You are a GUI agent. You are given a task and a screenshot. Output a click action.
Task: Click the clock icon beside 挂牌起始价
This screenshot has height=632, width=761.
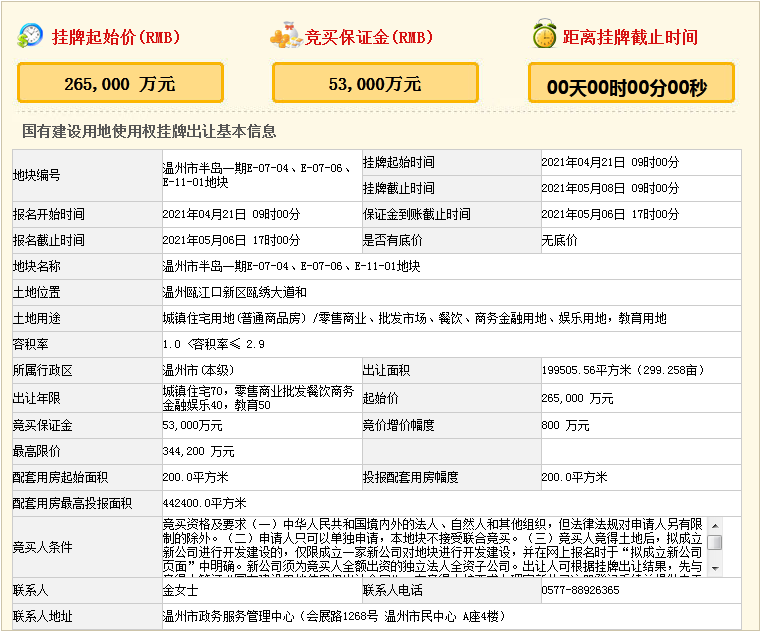[30, 35]
